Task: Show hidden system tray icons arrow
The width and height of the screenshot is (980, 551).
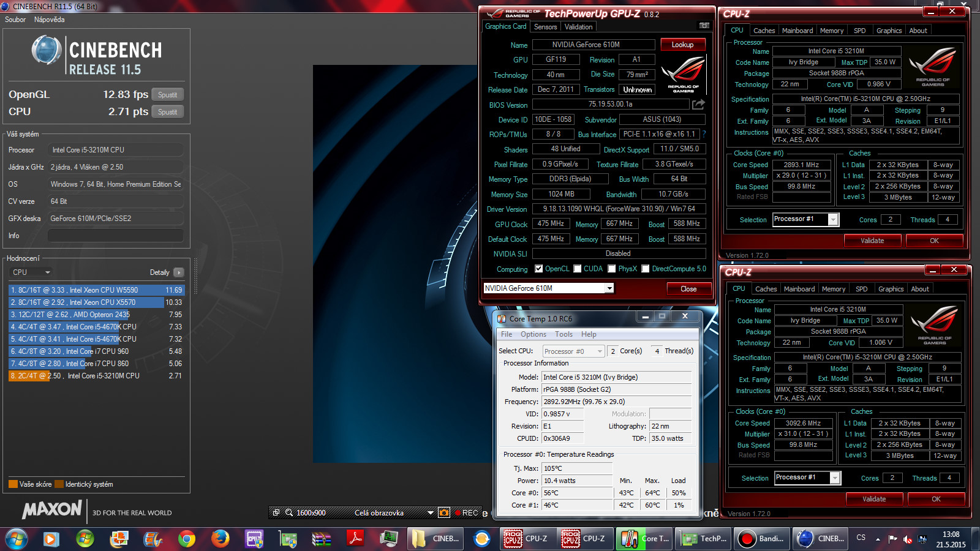Action: click(878, 539)
